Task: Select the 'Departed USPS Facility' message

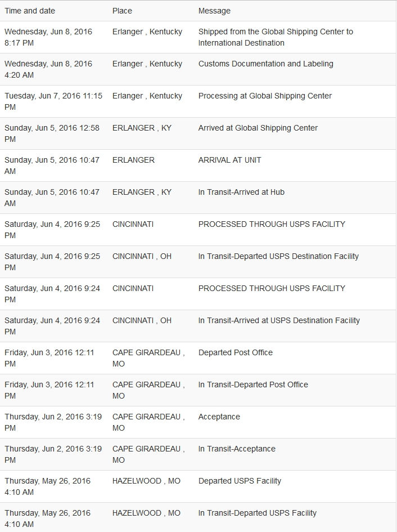Action: pyautogui.click(x=240, y=481)
